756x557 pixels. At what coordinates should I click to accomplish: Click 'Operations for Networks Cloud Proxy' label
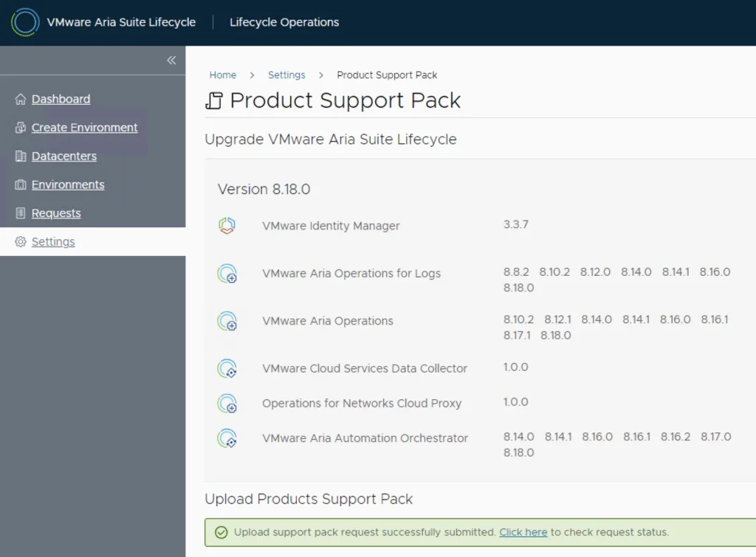coord(362,403)
